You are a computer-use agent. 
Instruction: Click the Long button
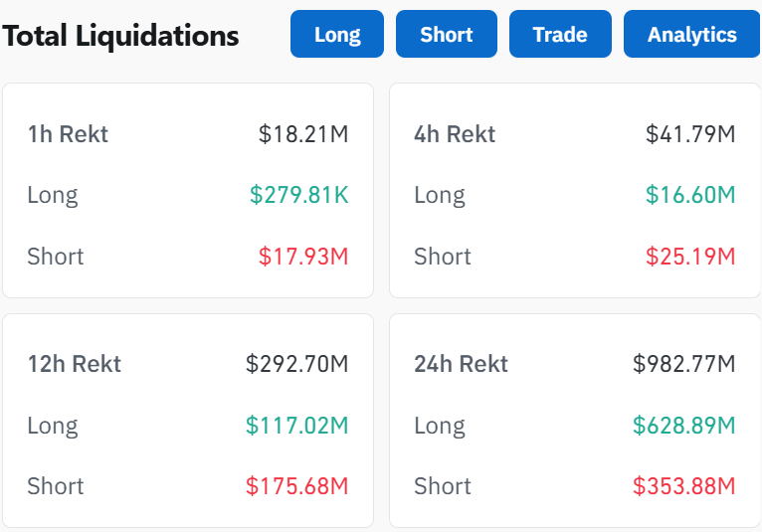[337, 35]
